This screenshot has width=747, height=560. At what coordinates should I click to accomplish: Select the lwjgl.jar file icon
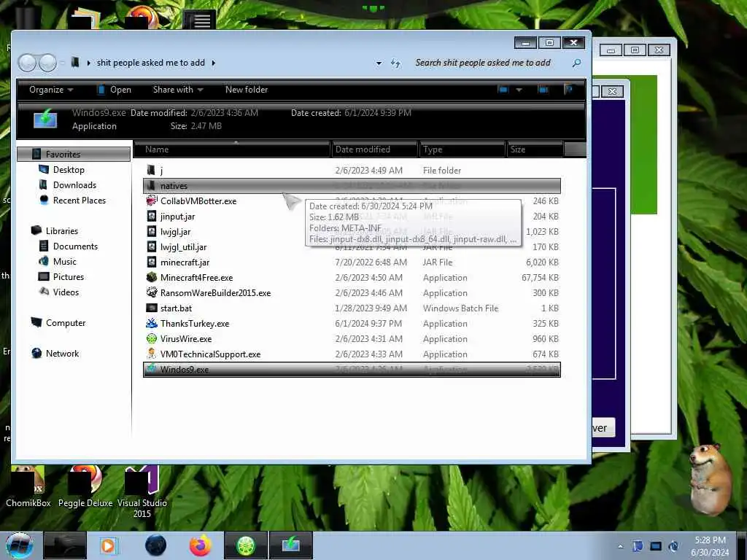point(151,231)
